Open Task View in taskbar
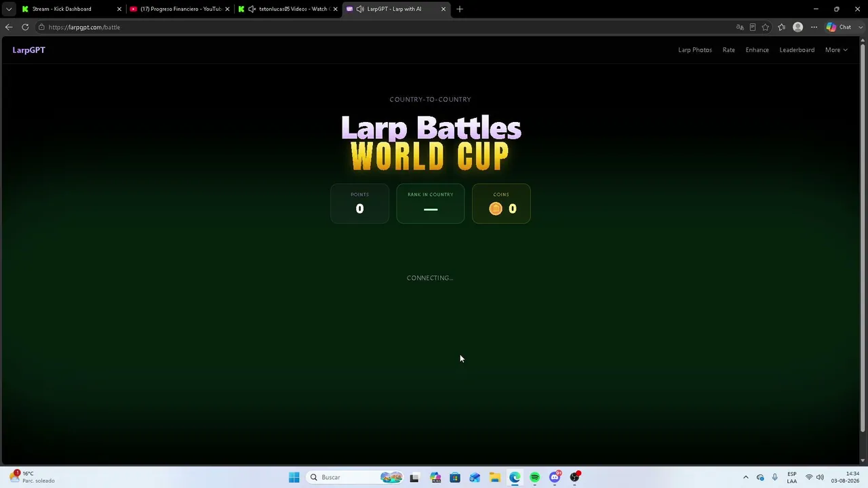Viewport: 868px width, 488px height. 414,477
